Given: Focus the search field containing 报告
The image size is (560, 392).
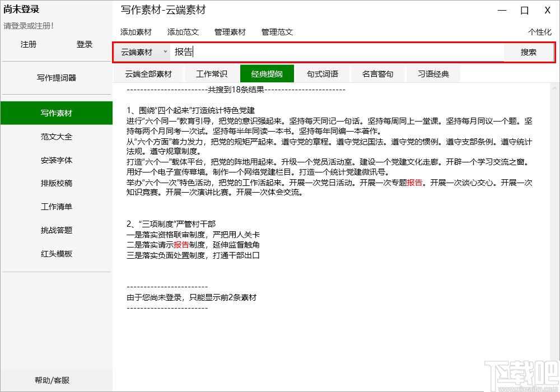Looking at the screenshot, I should tap(337, 52).
